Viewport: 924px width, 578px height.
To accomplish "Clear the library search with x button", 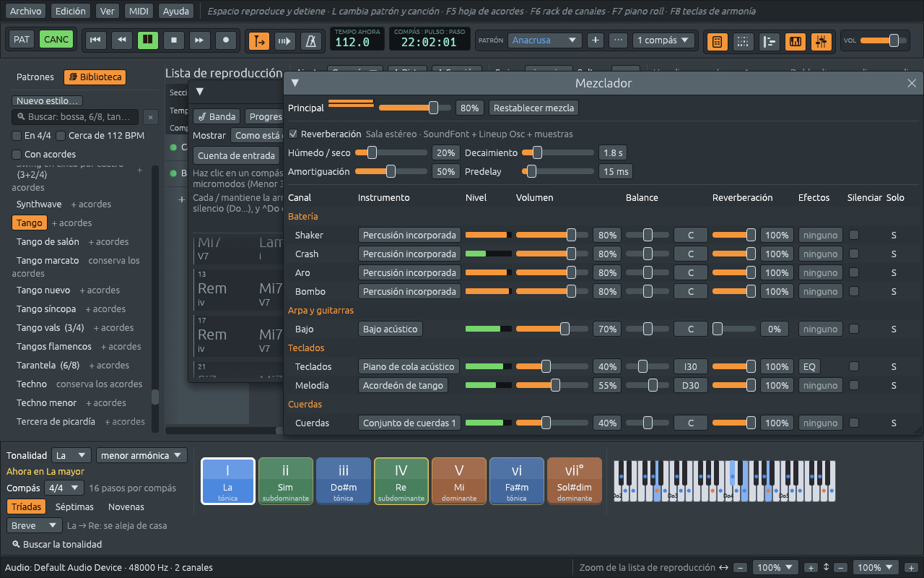I will pos(150,117).
